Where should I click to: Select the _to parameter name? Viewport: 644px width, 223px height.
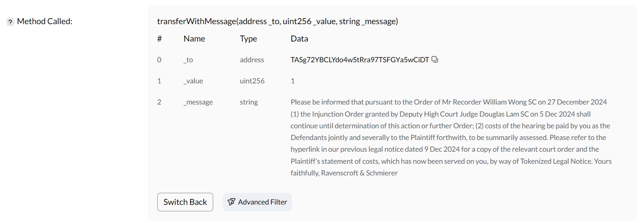pos(188,60)
